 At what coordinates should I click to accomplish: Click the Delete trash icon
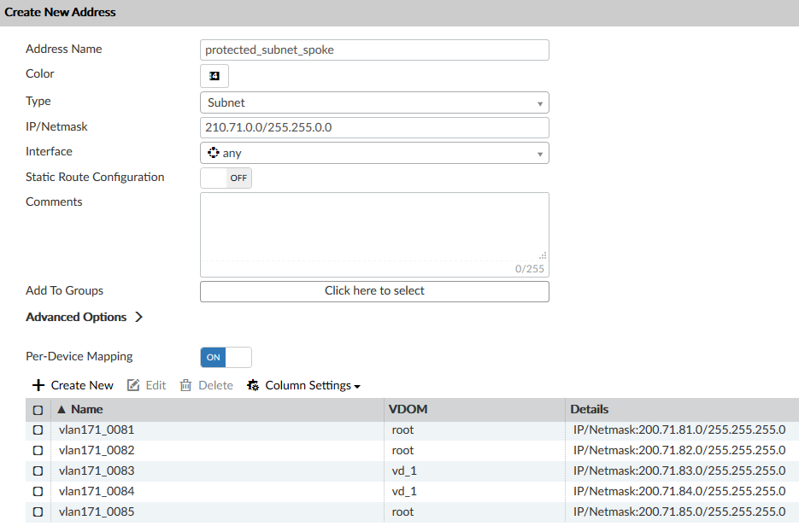click(186, 385)
